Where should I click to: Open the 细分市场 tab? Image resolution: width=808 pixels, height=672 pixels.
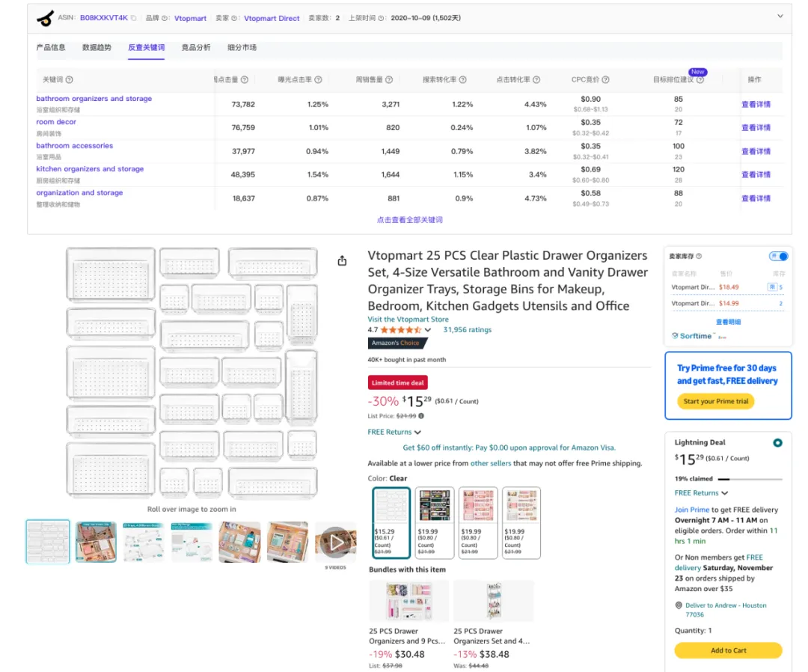tap(242, 47)
